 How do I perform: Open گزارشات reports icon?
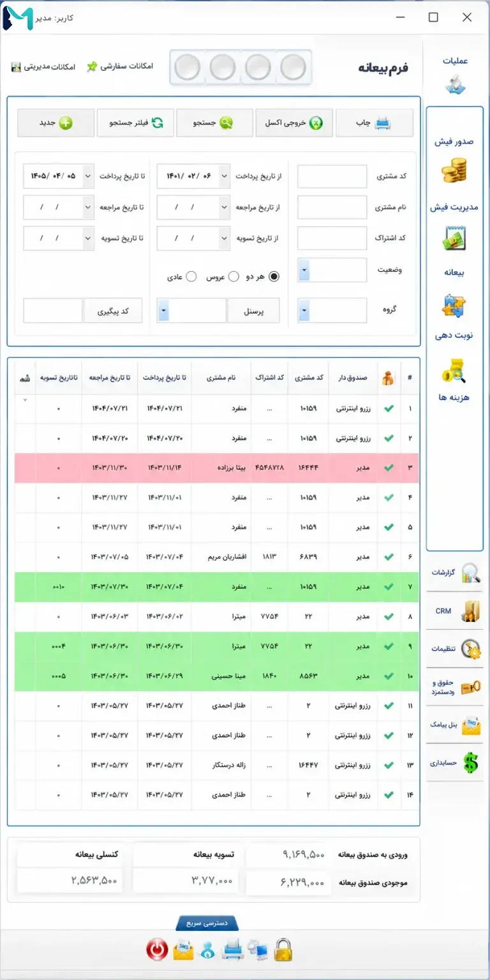point(471,572)
